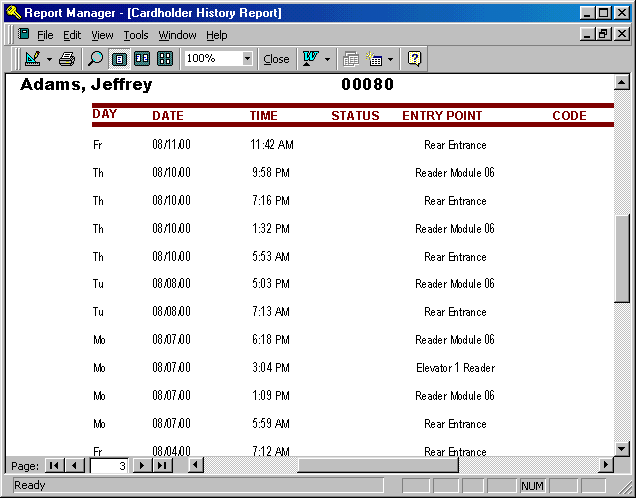Click the Design view icon

click(32, 59)
